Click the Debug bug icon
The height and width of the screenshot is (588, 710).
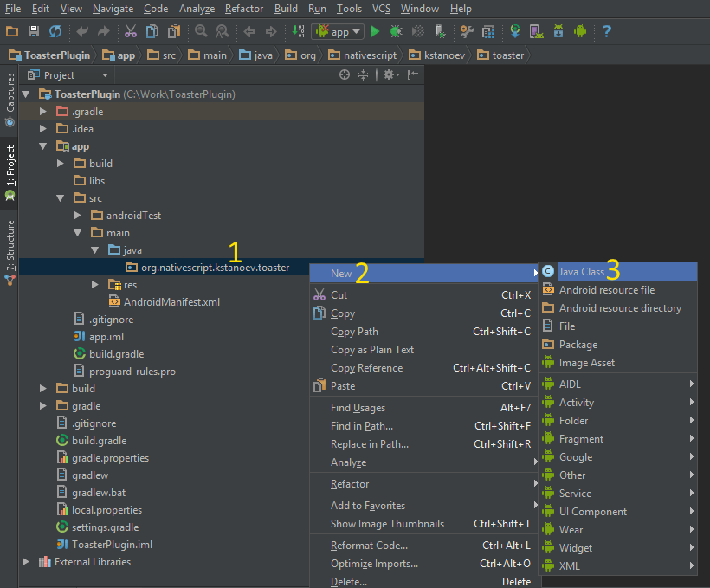tap(396, 32)
